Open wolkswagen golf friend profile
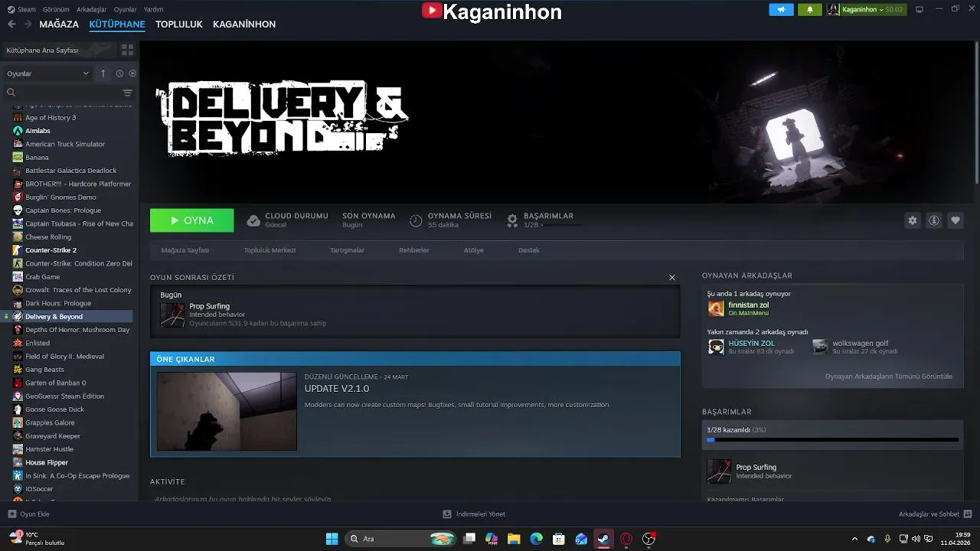 [861, 343]
